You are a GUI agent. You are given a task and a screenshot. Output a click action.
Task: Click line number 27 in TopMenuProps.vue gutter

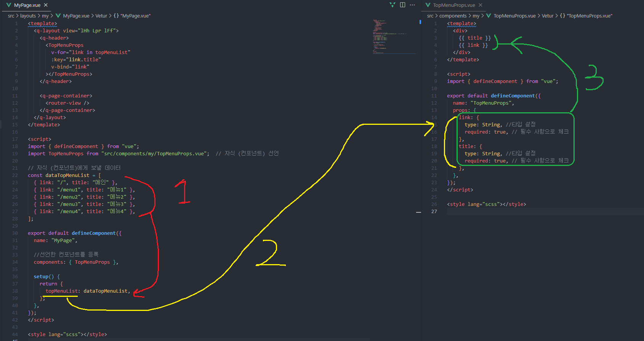(434, 211)
